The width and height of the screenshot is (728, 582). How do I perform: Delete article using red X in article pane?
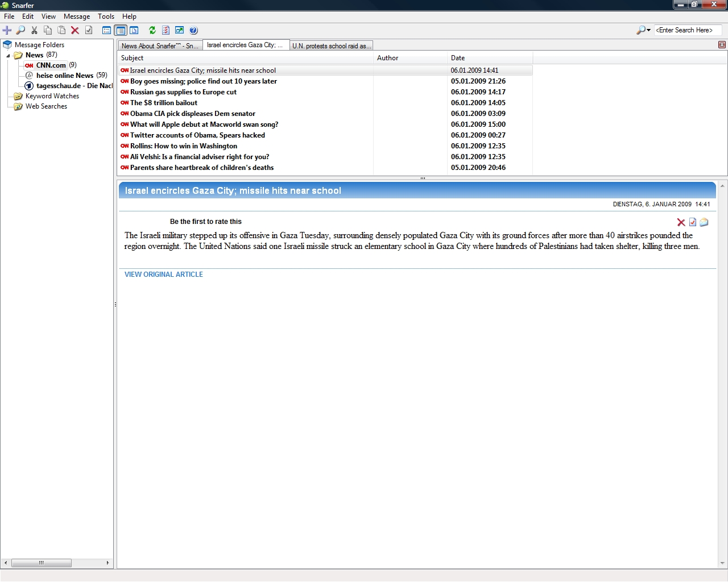(681, 222)
